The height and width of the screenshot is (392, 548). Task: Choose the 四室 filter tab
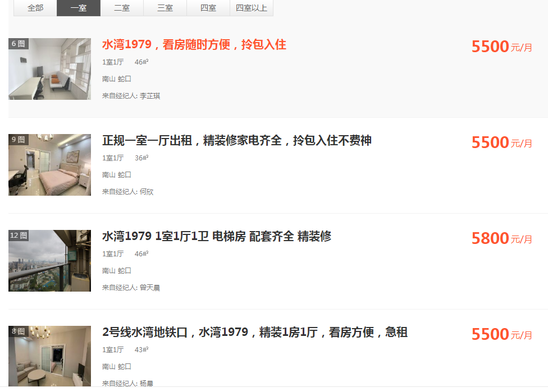pos(208,8)
